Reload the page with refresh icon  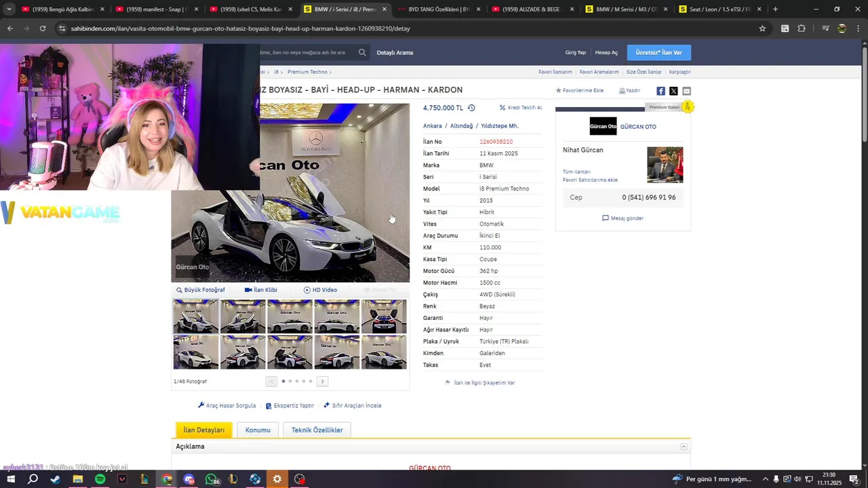point(43,28)
